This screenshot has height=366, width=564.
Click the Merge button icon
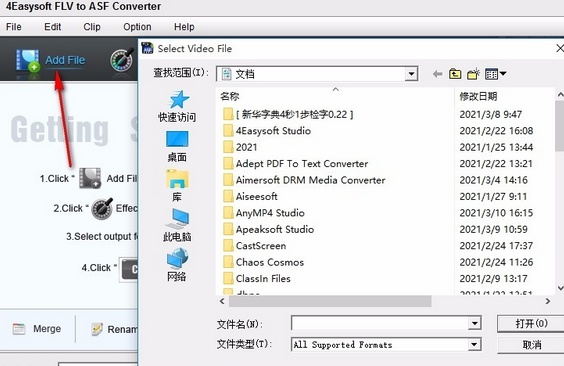click(19, 329)
